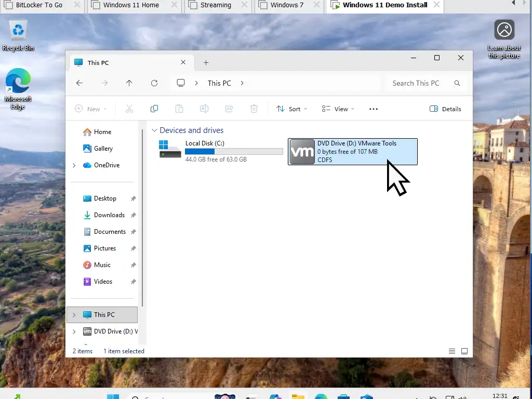This screenshot has width=532, height=399.
Task: Open the View dropdown menu
Action: tap(338, 109)
